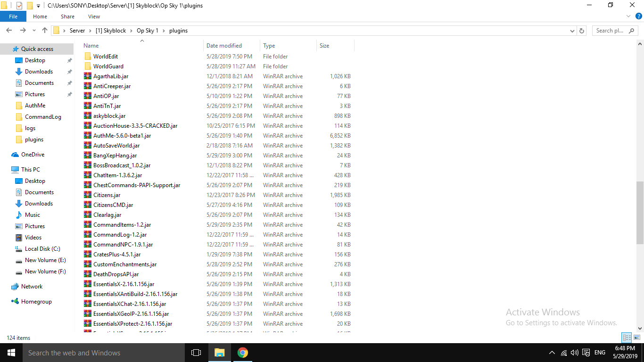Select the file named BangXepHang.jar

pyautogui.click(x=115, y=156)
